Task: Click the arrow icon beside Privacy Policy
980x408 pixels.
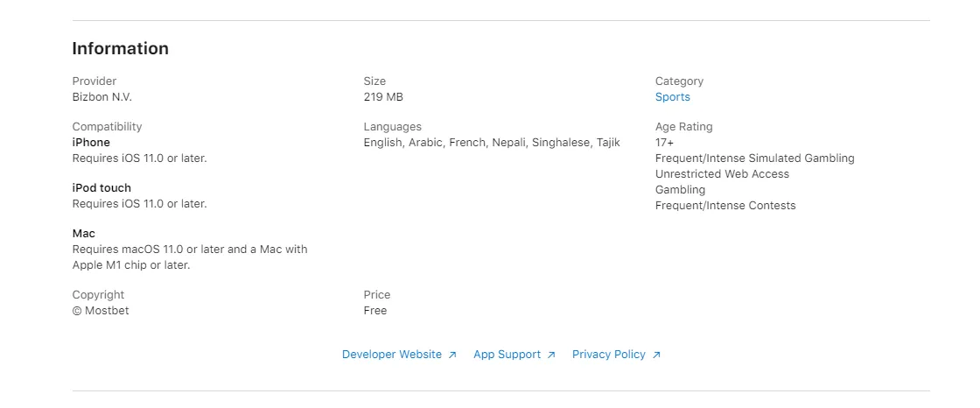Action: point(656,355)
